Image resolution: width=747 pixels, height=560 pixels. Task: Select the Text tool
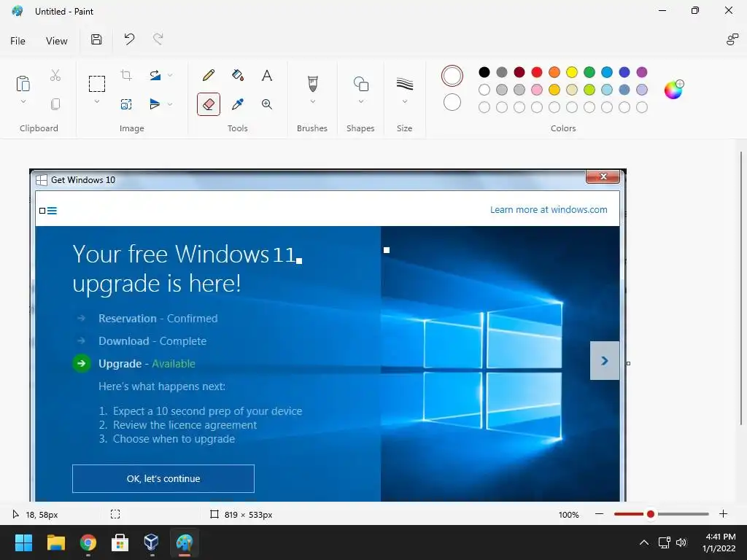(x=267, y=75)
